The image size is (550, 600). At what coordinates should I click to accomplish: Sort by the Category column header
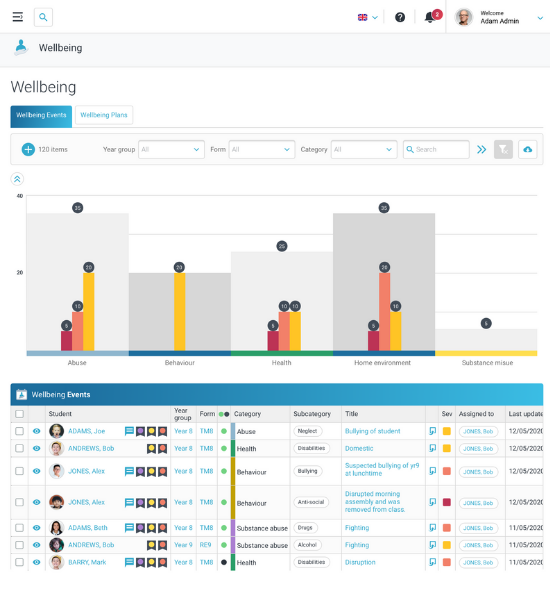247,414
